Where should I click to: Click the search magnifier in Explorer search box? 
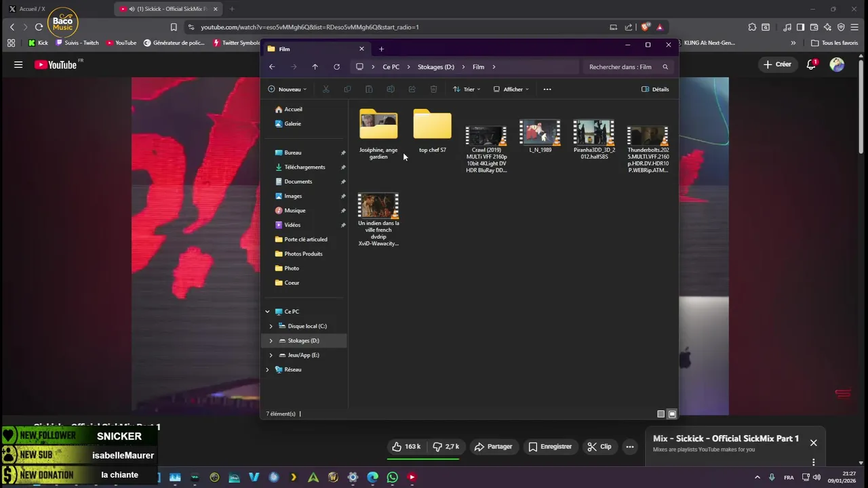point(665,67)
